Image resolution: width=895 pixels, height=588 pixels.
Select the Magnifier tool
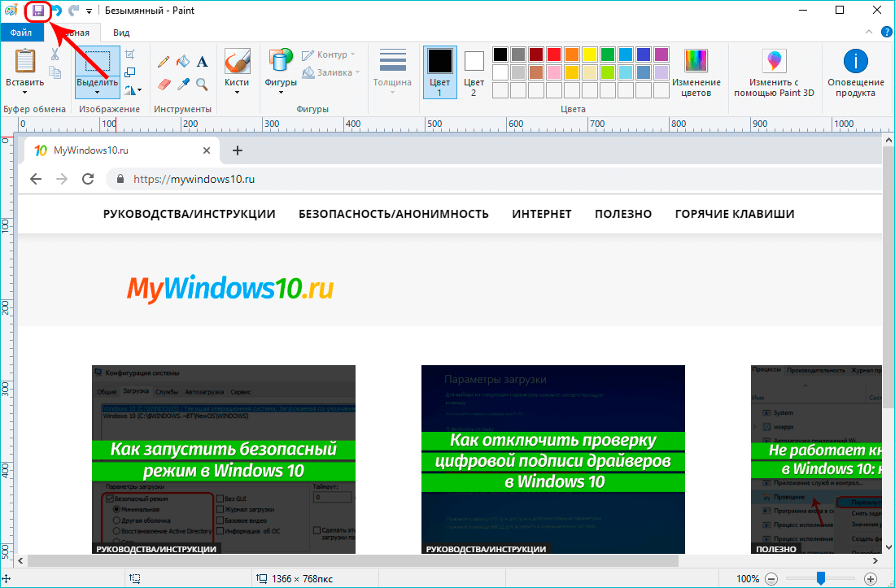coord(202,84)
